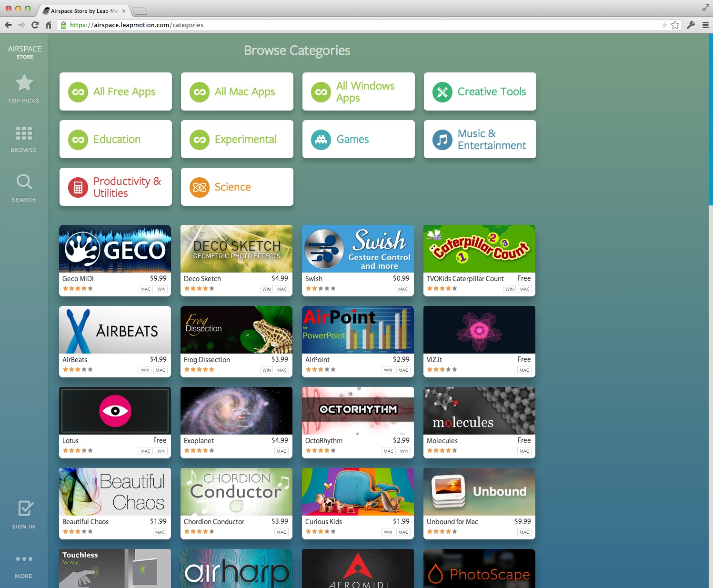Screen dimensions: 713x588
Task: Open the Science category
Action: [237, 187]
